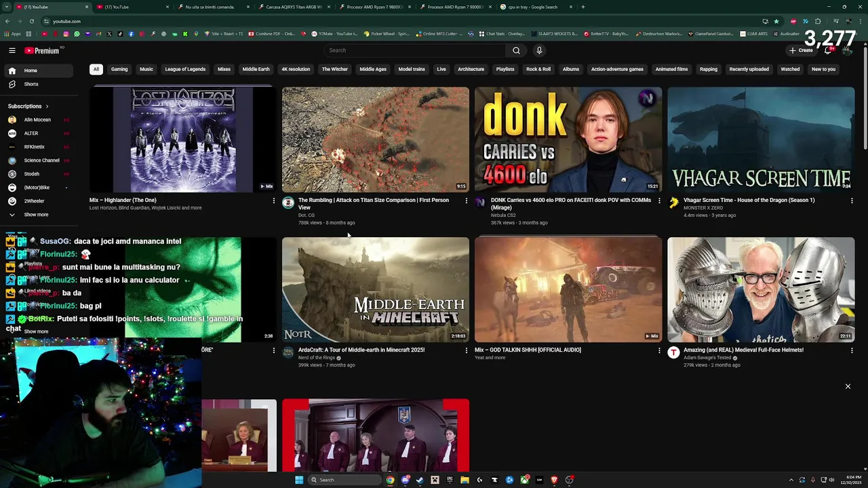Open The Rumbling Attack on Titan thumbnail
Image resolution: width=868 pixels, height=488 pixels.
pos(376,140)
